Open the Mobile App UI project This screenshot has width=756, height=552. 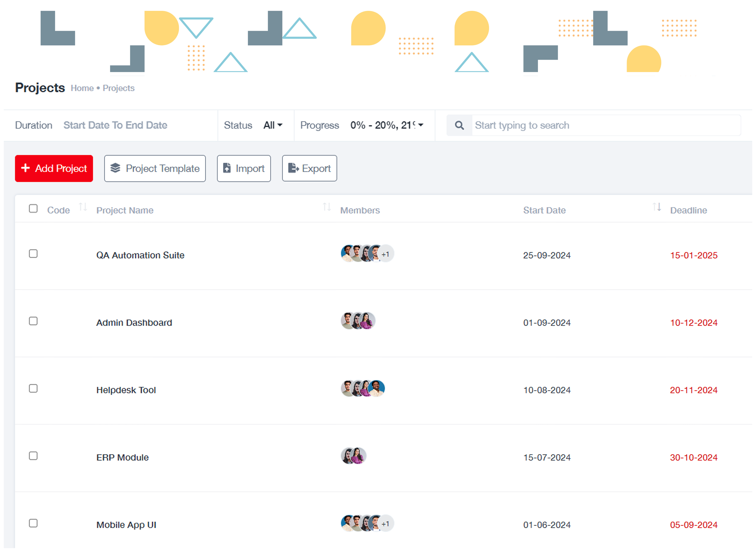[x=126, y=525]
